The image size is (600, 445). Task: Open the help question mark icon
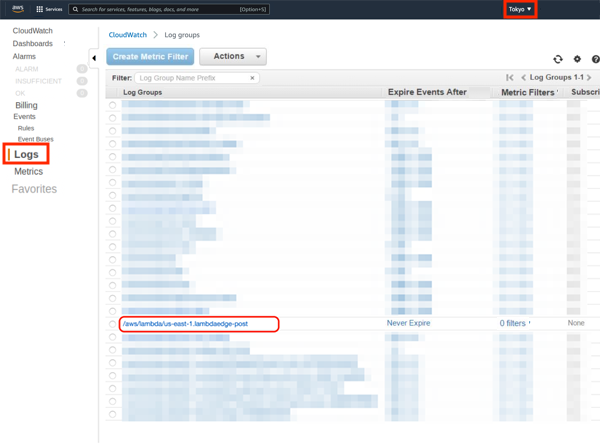(595, 59)
